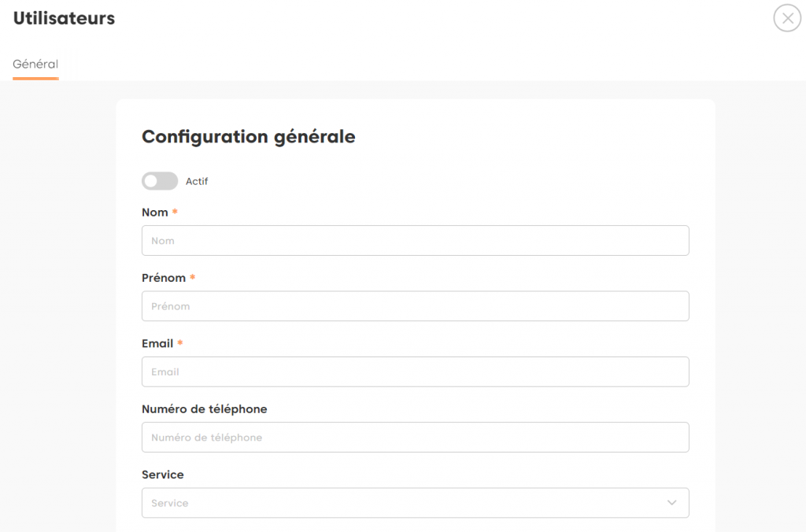Focus the Numéro de téléphone field
Image resolution: width=806 pixels, height=532 pixels.
(415, 438)
